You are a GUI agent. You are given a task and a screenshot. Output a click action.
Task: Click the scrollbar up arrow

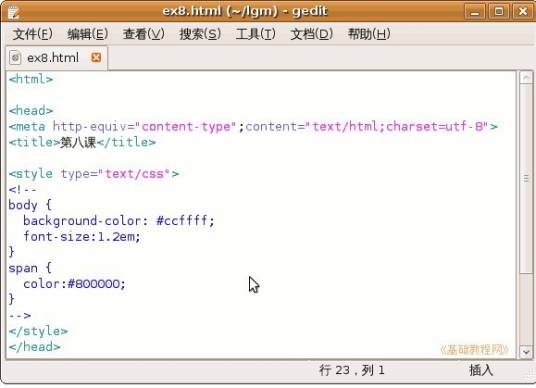526,78
